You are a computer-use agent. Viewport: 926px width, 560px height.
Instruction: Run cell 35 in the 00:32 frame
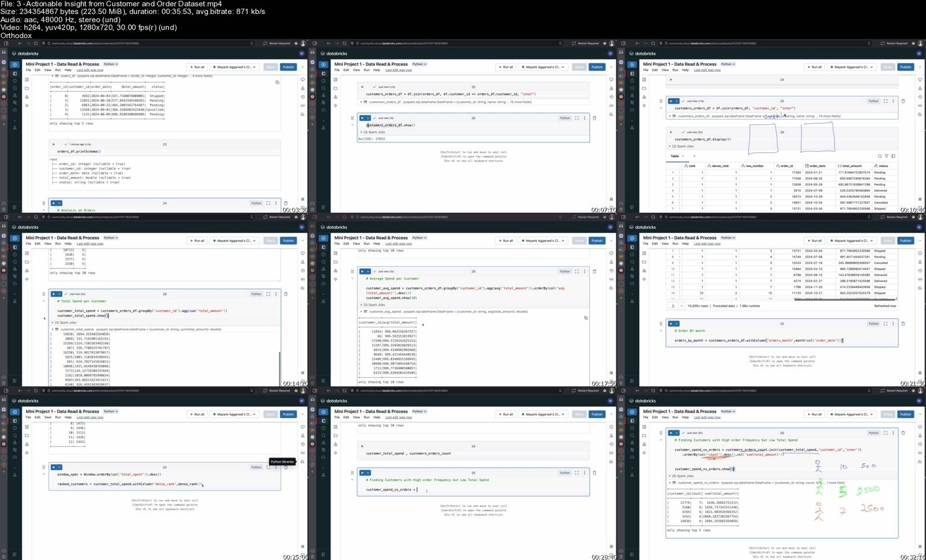click(671, 433)
